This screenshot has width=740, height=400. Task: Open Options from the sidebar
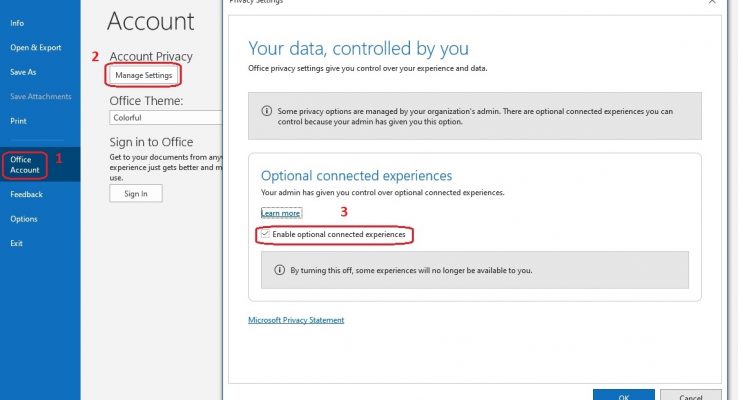tap(24, 219)
